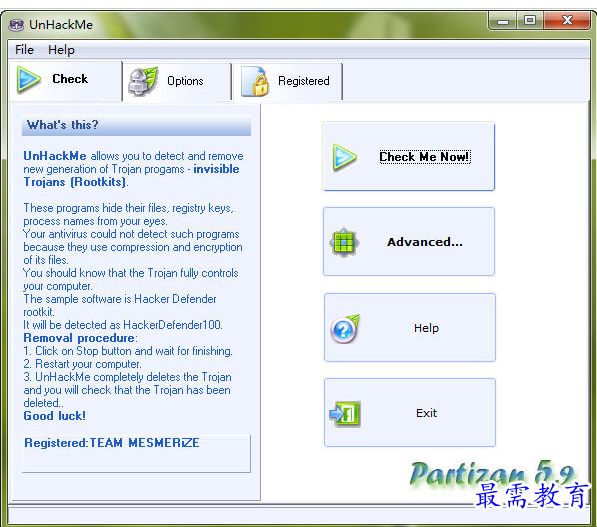
Task: Click the Partizan 5.9 logo
Action: 492,474
